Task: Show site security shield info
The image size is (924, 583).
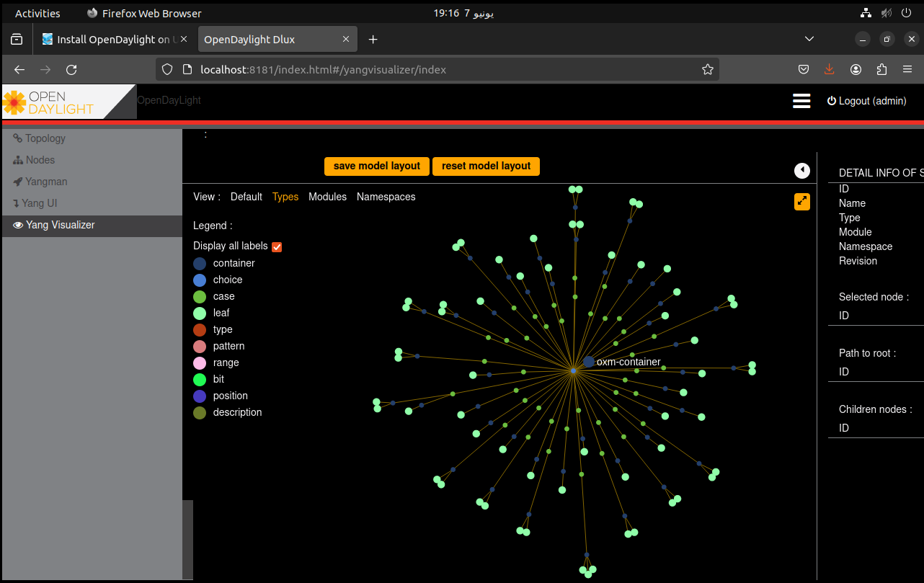Action: pos(167,70)
